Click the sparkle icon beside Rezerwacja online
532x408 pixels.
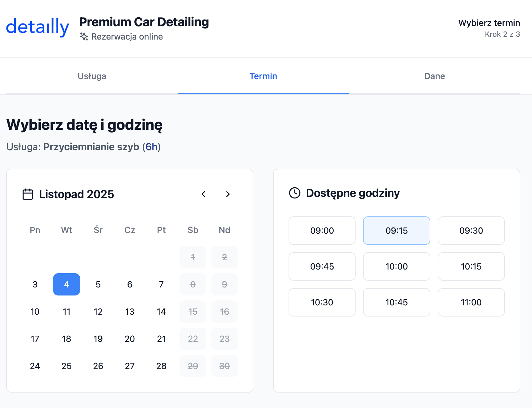click(84, 36)
